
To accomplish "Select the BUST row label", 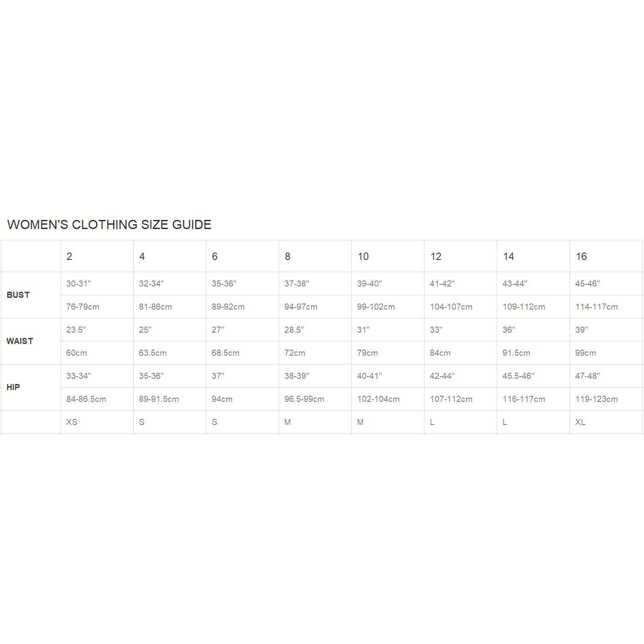I will coord(18,295).
